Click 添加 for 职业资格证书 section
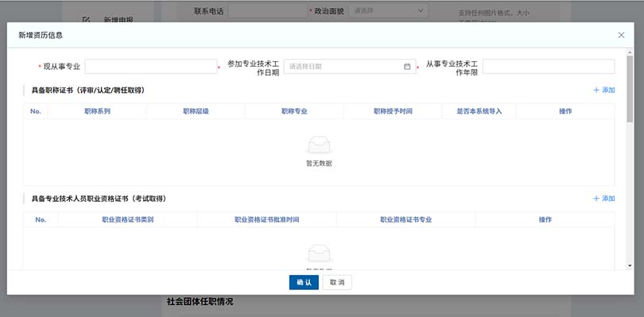The height and width of the screenshot is (317, 644). [x=604, y=199]
